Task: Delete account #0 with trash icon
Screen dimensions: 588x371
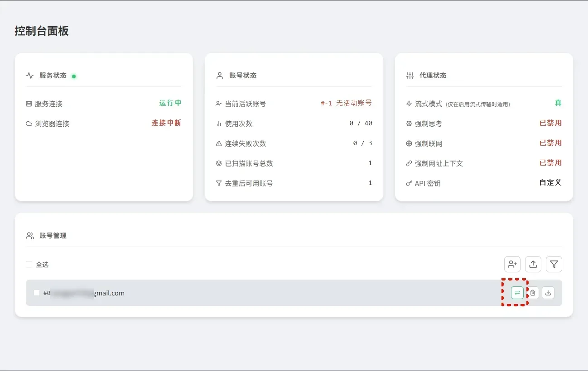Action: [533, 293]
